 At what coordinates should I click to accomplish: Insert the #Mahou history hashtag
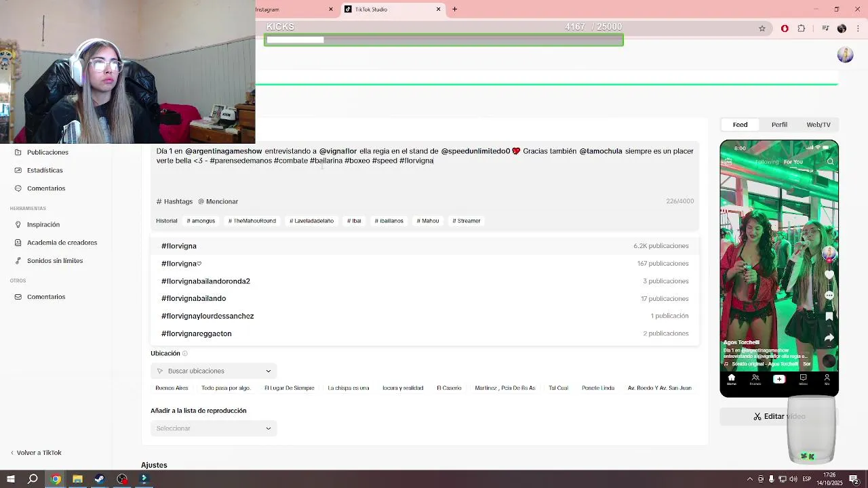coord(428,221)
